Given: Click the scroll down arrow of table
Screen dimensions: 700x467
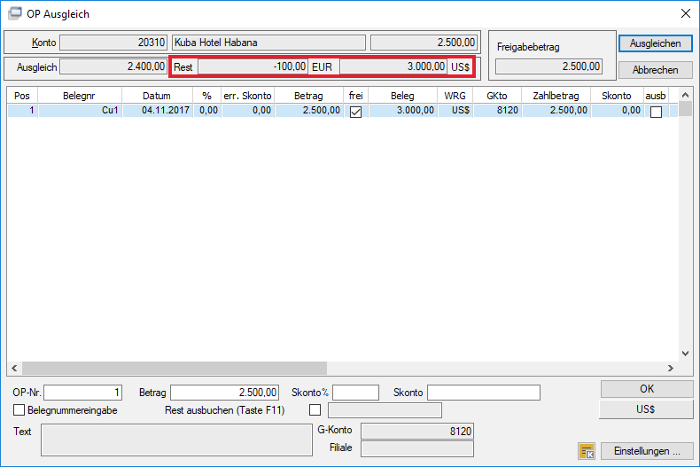Looking at the screenshot, I should (685, 353).
